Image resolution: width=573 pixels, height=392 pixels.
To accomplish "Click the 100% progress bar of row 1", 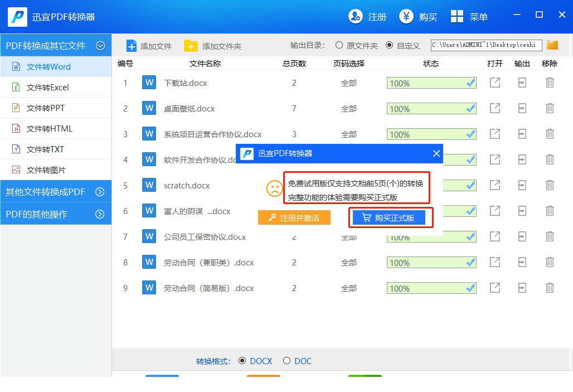I will pos(430,83).
